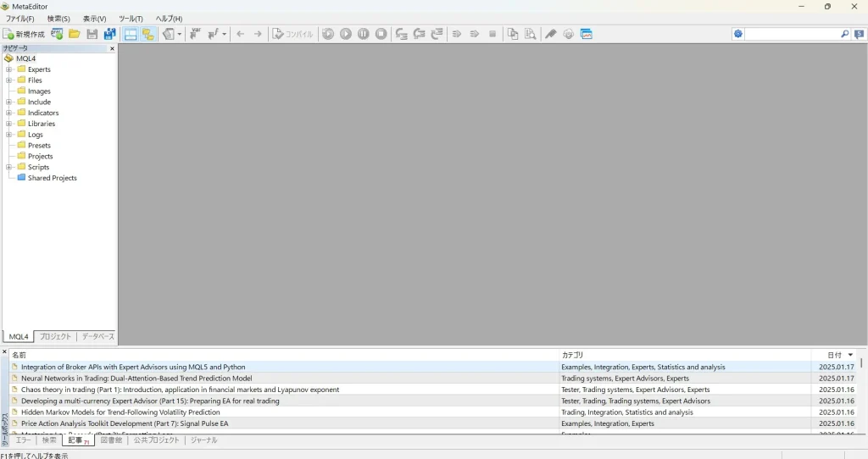Switch to the 図書館 toolbox tab

point(111,440)
